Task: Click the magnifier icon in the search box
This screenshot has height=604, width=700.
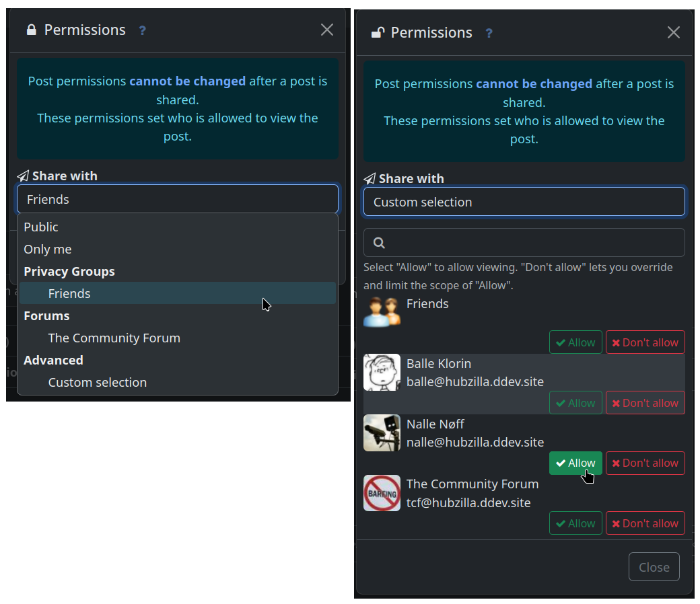Action: [x=379, y=241]
